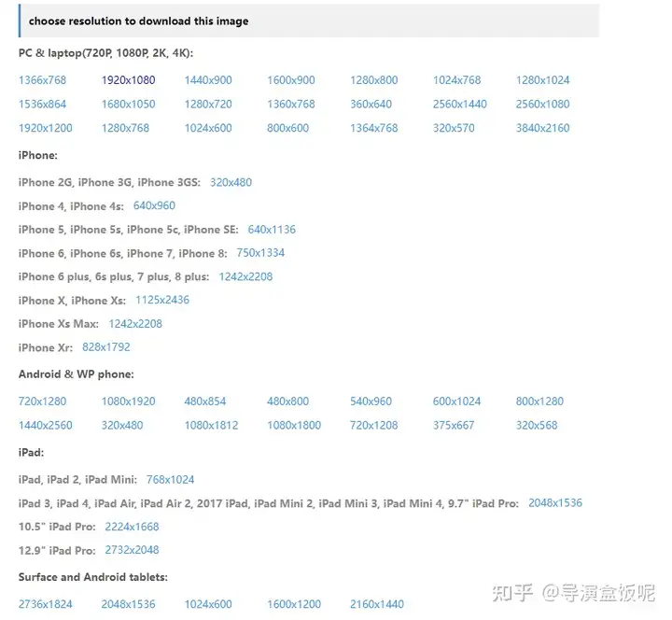Choose the 2560x1080 ultrawide link

(x=542, y=105)
